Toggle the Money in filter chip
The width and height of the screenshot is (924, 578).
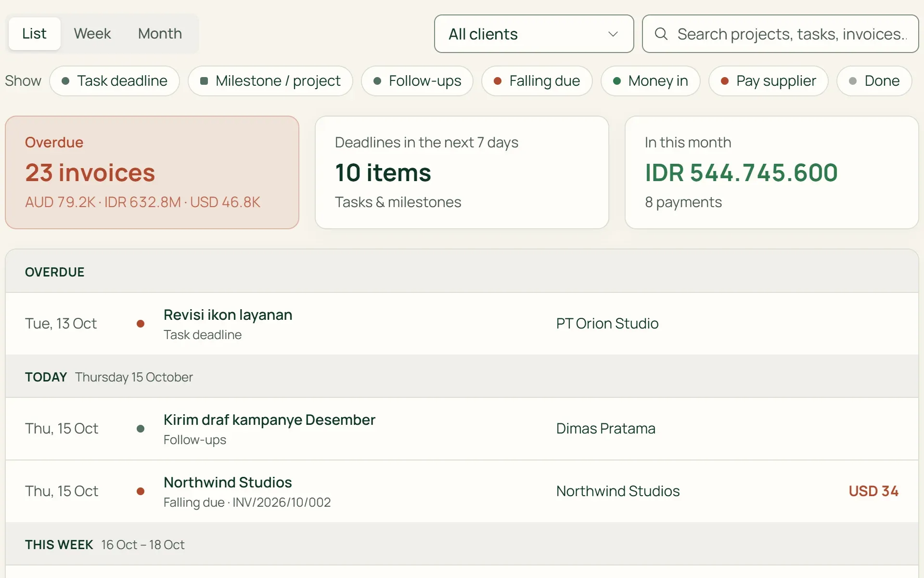[651, 81]
